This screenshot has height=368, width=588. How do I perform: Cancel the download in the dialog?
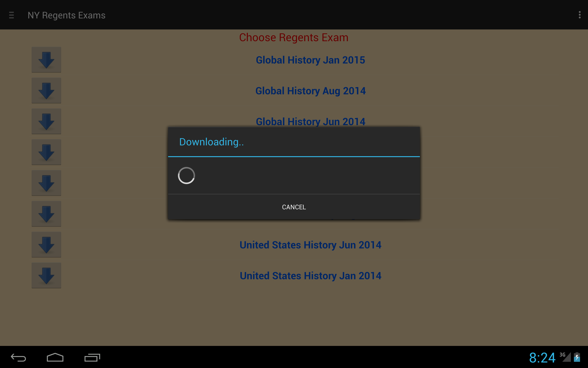point(294,207)
